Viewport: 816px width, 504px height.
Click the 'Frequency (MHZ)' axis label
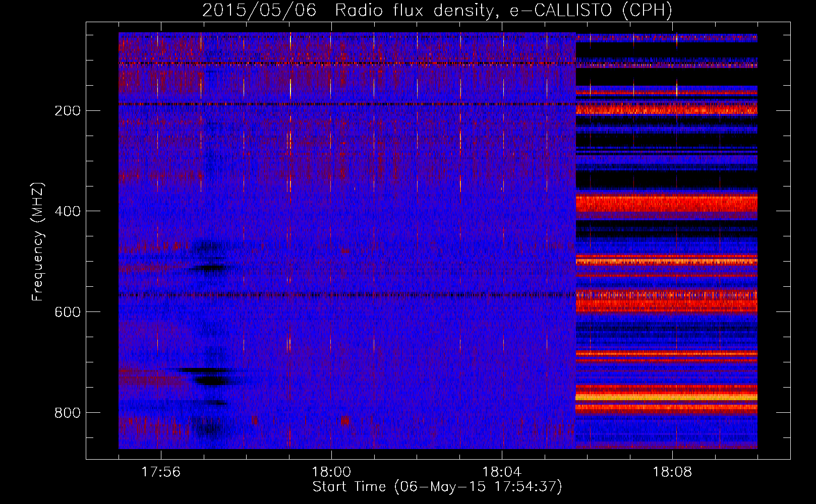pyautogui.click(x=38, y=241)
